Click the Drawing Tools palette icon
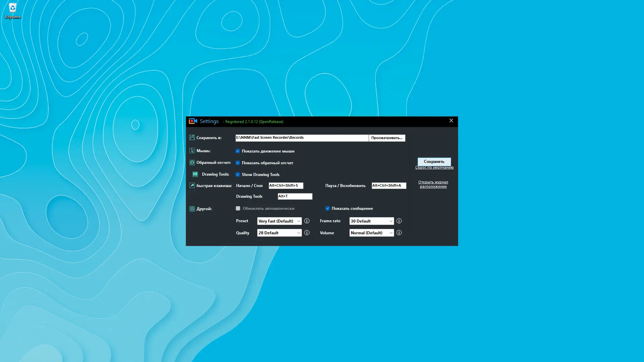Viewport: 644px width, 362px height. 195,174
